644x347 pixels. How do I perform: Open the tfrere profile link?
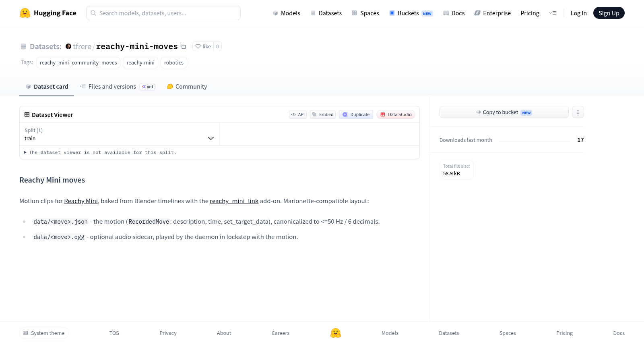pos(82,46)
